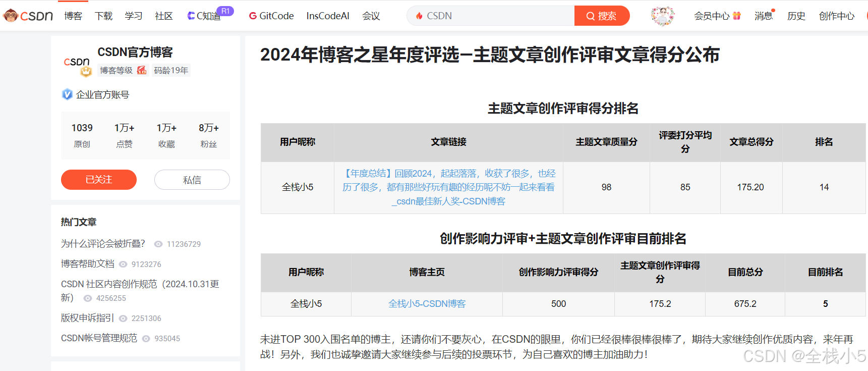Open CSDN 社区内容创作规范 article
Image resolution: width=868 pixels, height=371 pixels.
pyautogui.click(x=140, y=291)
